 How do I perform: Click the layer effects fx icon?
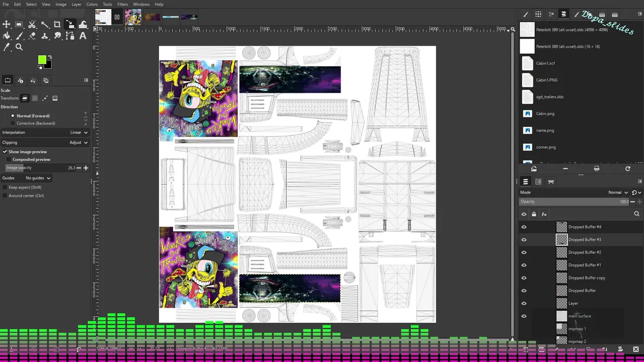click(x=544, y=214)
